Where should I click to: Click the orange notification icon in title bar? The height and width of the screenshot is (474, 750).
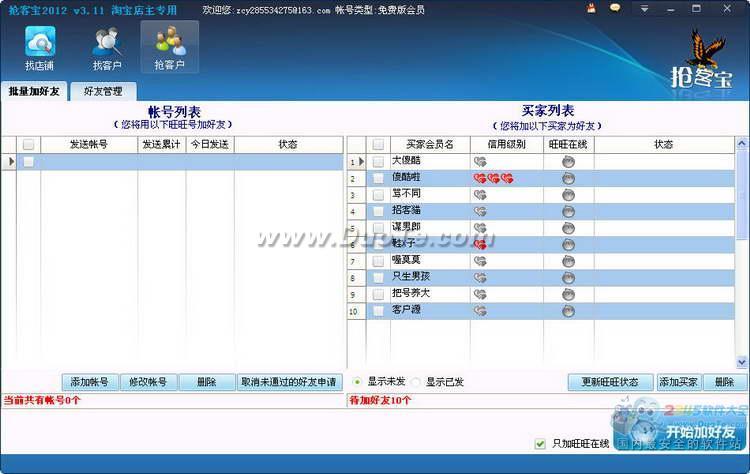pyautogui.click(x=592, y=8)
